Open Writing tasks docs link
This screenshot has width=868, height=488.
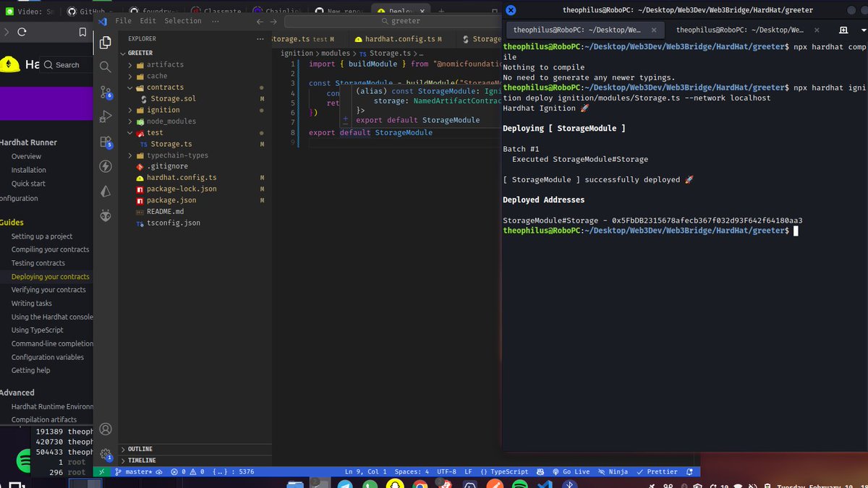coord(31,304)
